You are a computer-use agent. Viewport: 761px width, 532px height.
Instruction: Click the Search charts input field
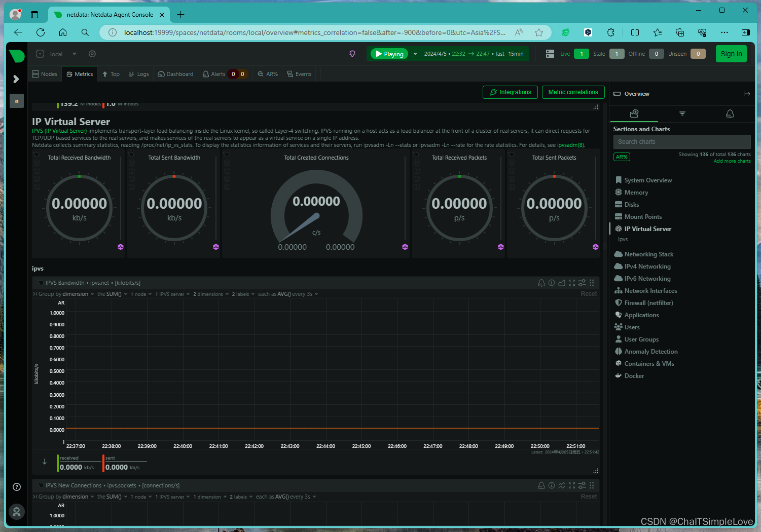(x=682, y=142)
